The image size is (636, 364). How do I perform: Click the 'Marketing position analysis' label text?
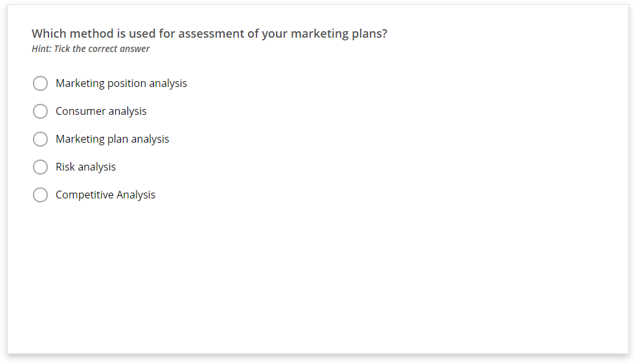point(121,83)
